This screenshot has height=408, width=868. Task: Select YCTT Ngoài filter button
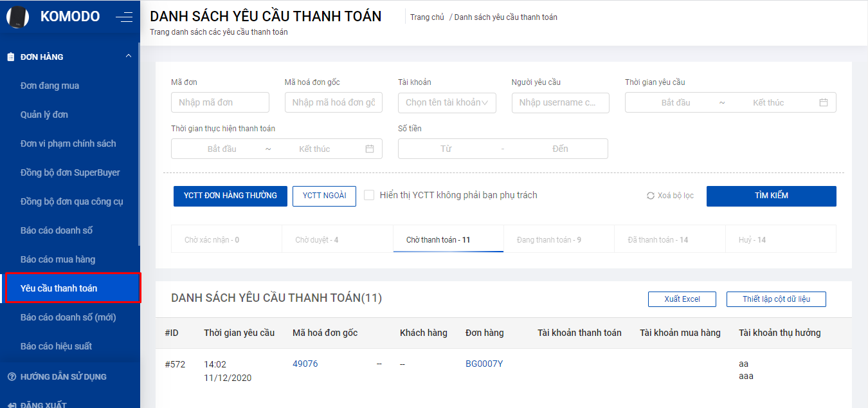click(x=324, y=196)
